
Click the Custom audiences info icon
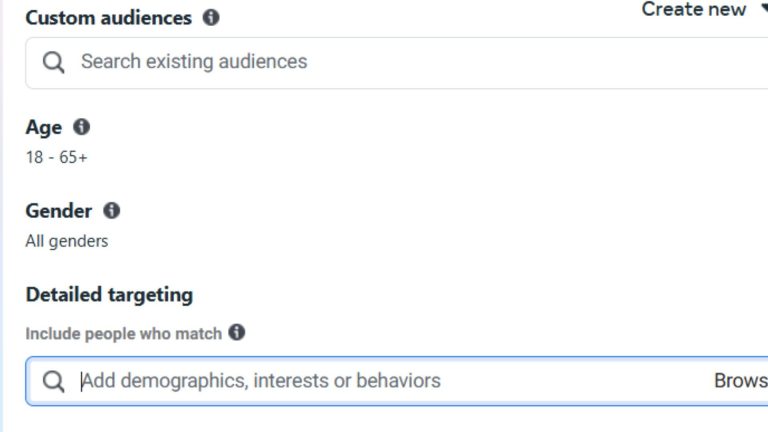pyautogui.click(x=211, y=18)
